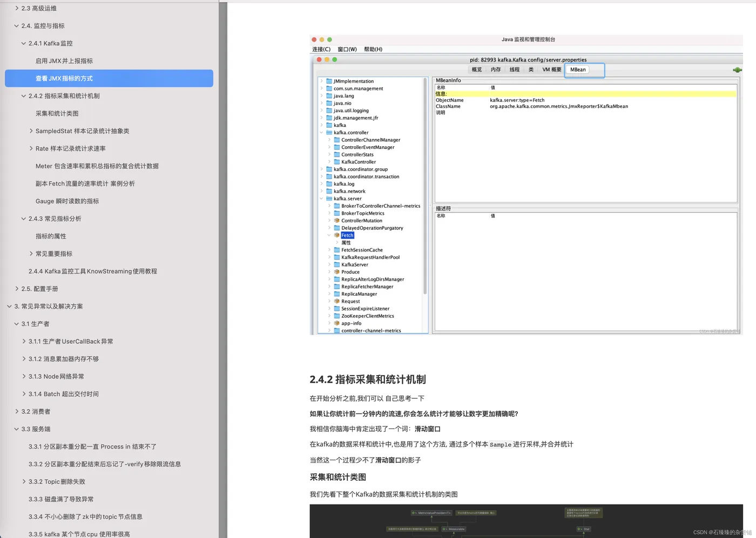Screen dimensions: 756x538
Task: Click the KafkaController folder icon
Action: [x=337, y=162]
